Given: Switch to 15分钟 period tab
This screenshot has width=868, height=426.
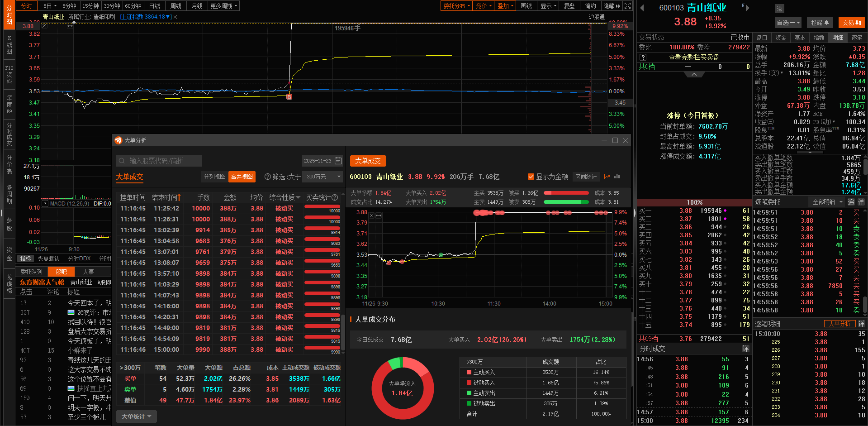Looking at the screenshot, I should click(x=90, y=6).
